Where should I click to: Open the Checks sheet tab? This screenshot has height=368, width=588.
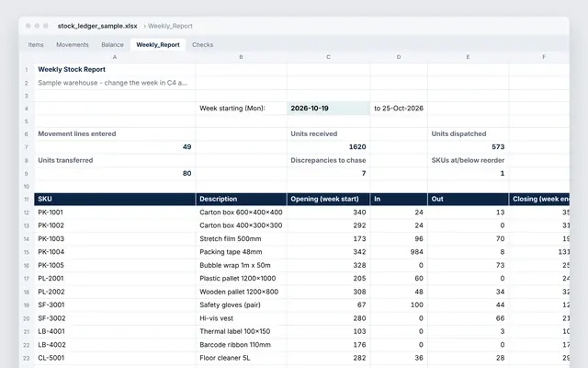point(202,45)
